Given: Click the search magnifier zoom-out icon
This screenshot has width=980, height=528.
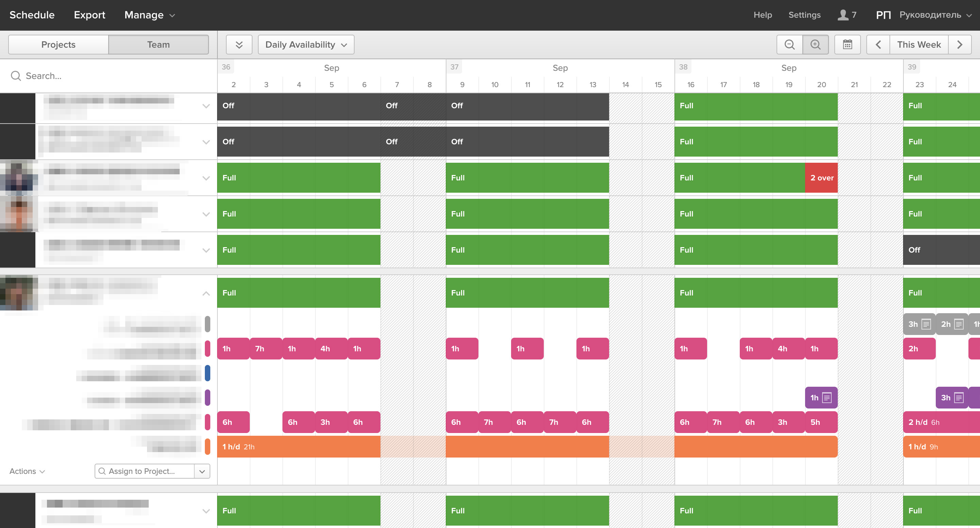Looking at the screenshot, I should [789, 44].
